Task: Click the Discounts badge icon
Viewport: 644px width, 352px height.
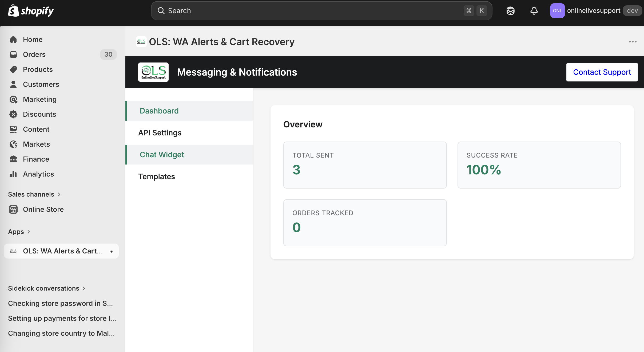Action: [13, 114]
